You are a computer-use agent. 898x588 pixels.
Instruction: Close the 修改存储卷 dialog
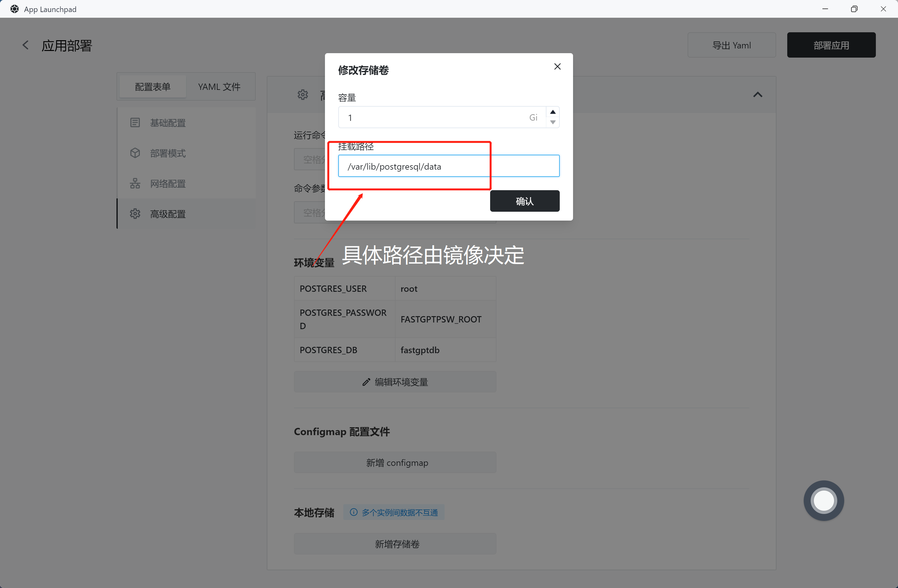tap(557, 66)
